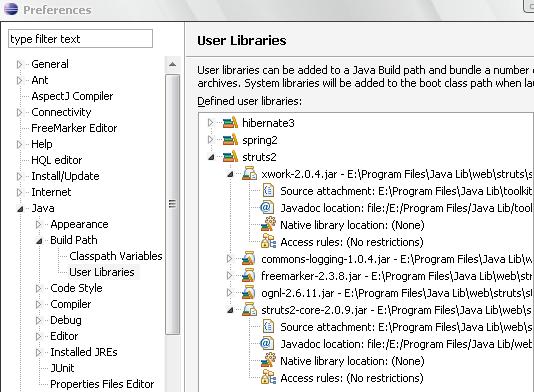Click the xwork-2.0.4.jar jar icon

[249, 174]
